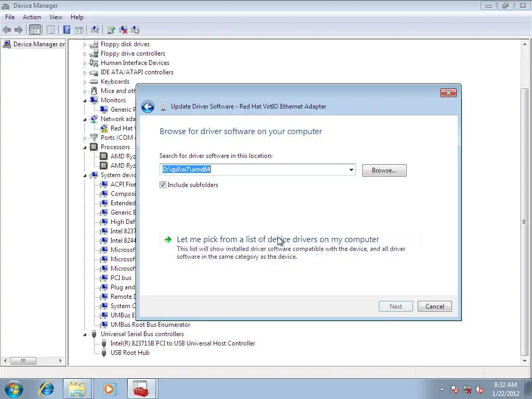This screenshot has height=399, width=532.
Task: Choose Let me pick from a list of device drivers
Action: 278,239
